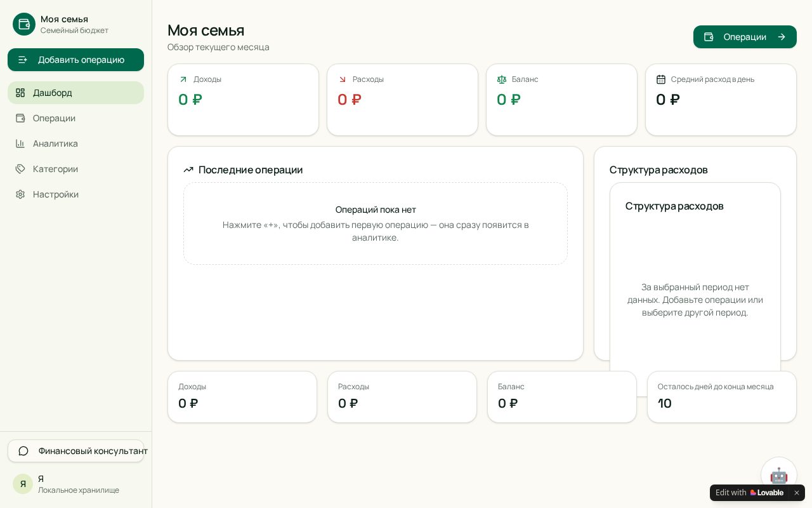812x508 pixels.
Task: Click the Баланс scales icon on its card
Action: pos(502,79)
